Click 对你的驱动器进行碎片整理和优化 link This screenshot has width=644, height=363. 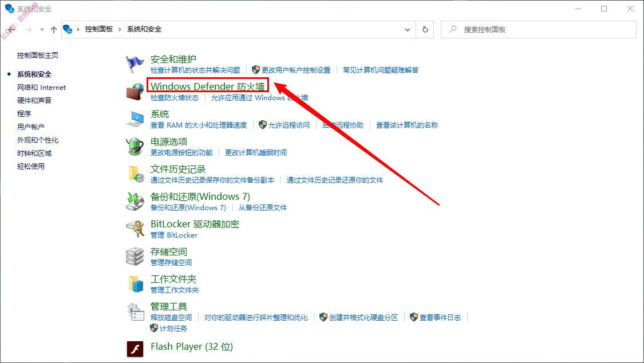256,318
